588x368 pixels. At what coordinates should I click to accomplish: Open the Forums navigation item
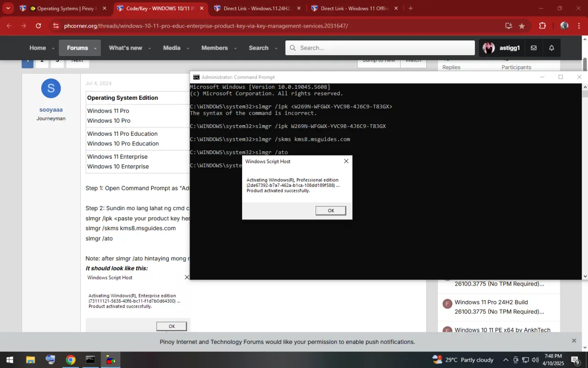click(77, 48)
